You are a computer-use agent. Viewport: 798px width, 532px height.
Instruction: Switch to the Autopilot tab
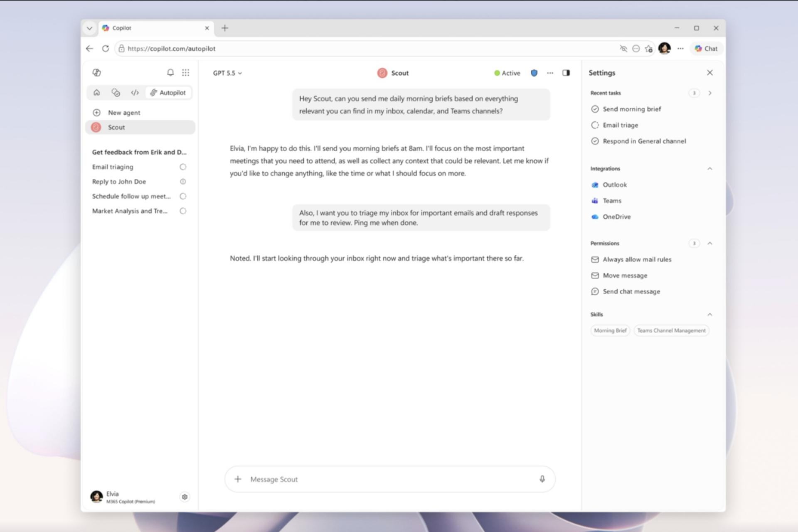[168, 92]
